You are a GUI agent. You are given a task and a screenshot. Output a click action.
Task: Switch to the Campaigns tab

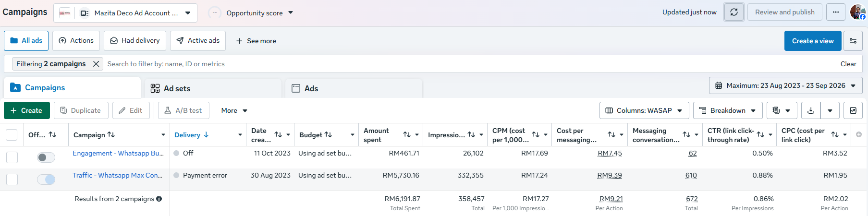[72, 88]
